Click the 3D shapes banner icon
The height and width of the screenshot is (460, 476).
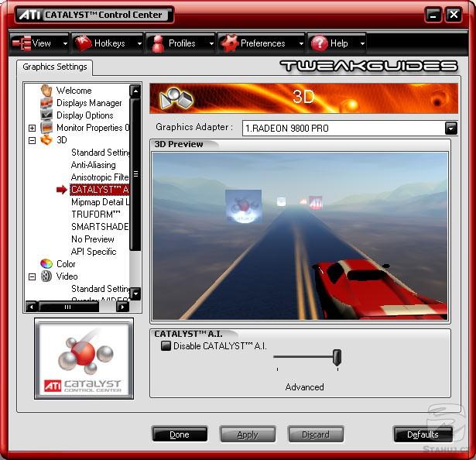click(x=176, y=98)
